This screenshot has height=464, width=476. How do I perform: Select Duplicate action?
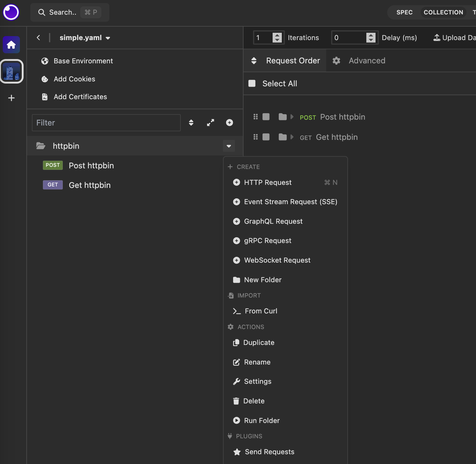[285, 342]
